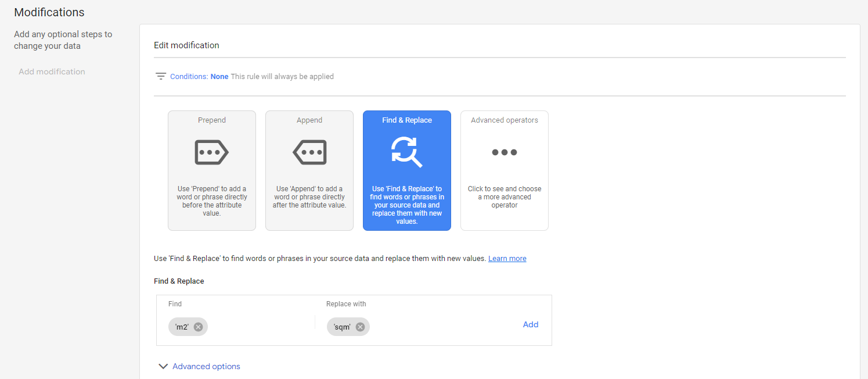Click the filter conditions icon
868x379 pixels.
click(161, 76)
